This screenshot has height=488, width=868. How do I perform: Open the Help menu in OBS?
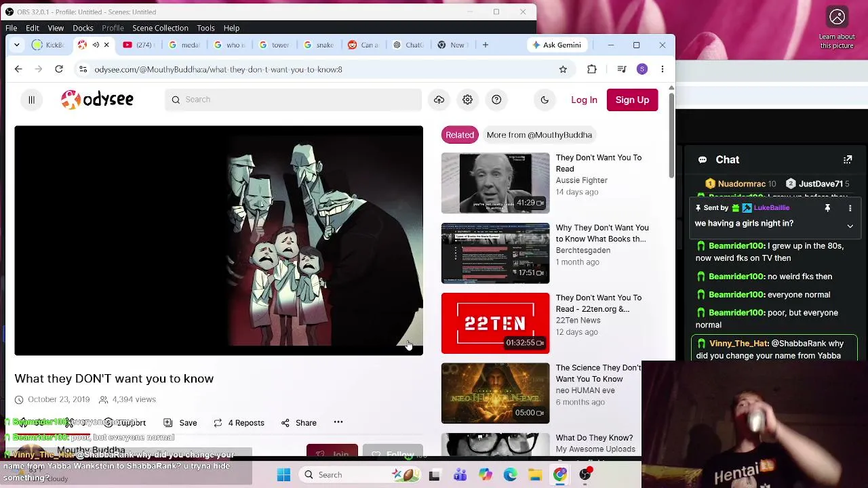pyautogui.click(x=231, y=28)
